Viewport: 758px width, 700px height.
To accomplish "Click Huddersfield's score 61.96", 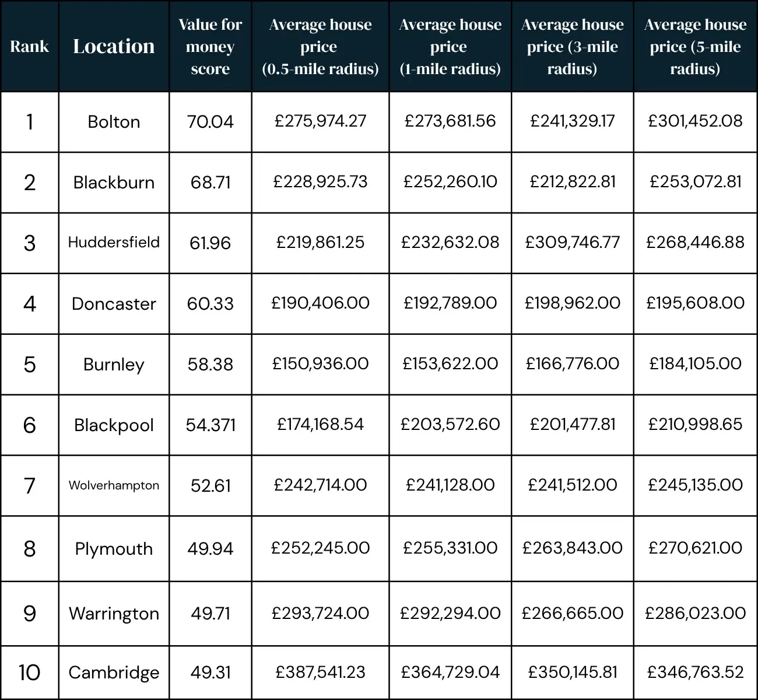I will coord(210,243).
